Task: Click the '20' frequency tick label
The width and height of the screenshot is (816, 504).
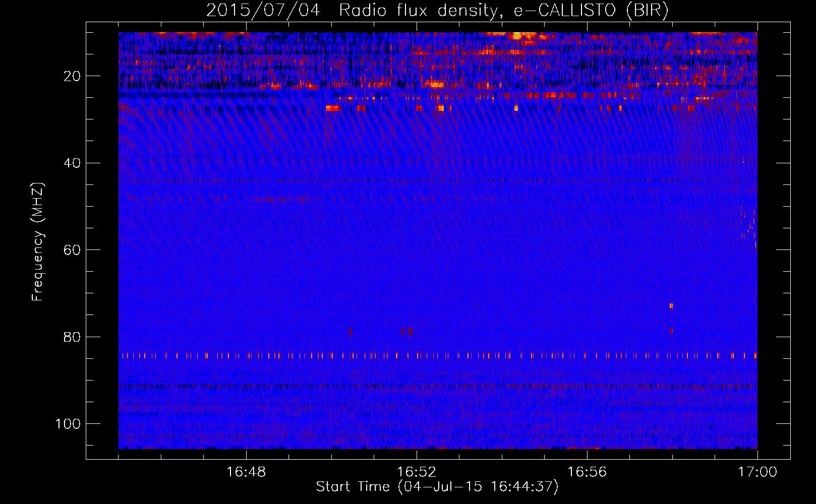Action: click(72, 76)
